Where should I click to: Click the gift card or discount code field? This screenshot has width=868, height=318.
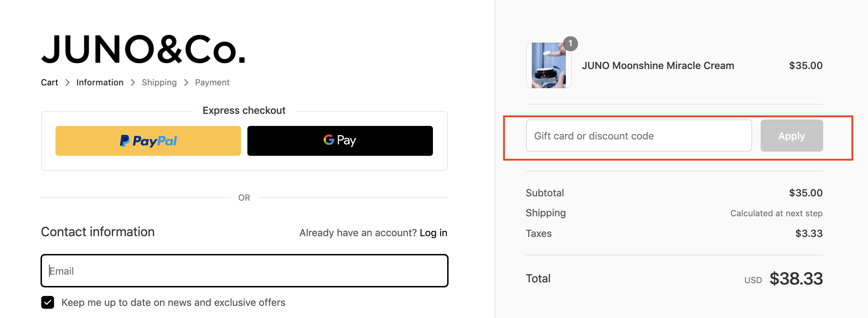639,136
